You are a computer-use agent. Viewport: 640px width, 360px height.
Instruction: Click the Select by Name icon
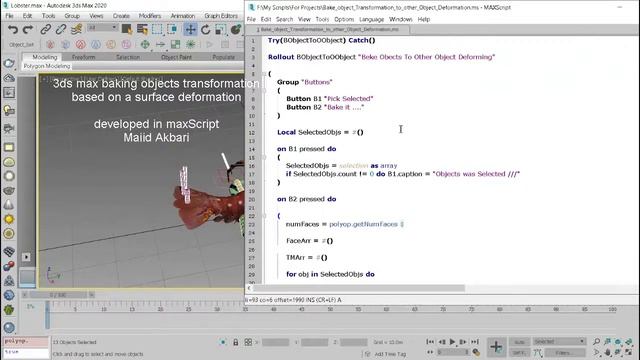click(142, 29)
